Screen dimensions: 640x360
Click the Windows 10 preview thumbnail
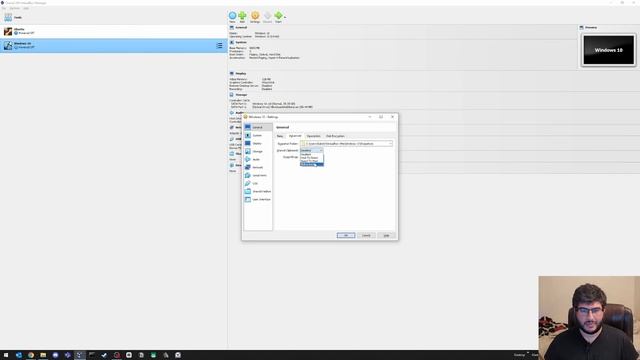coord(609,50)
